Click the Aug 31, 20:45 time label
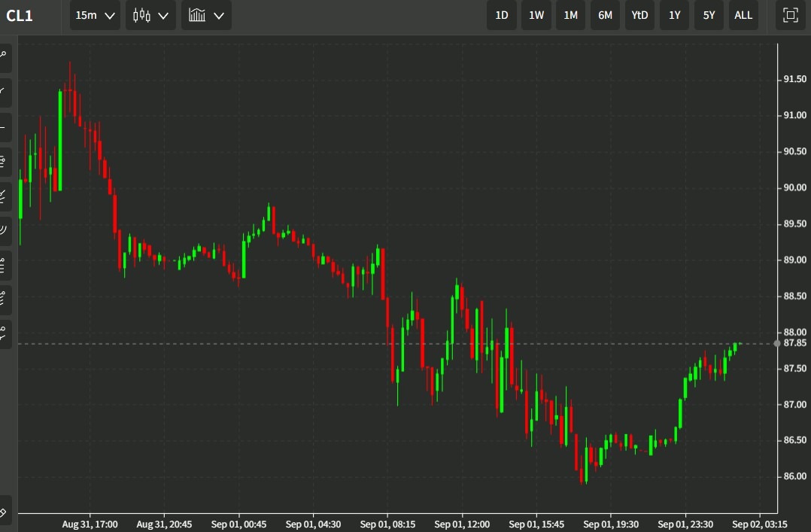 pyautogui.click(x=164, y=524)
